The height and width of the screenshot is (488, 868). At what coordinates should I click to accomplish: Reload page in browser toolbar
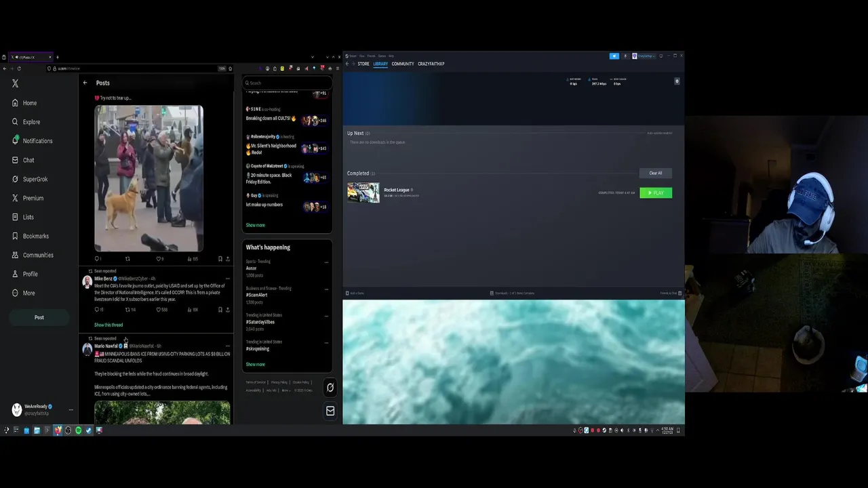[x=19, y=68]
